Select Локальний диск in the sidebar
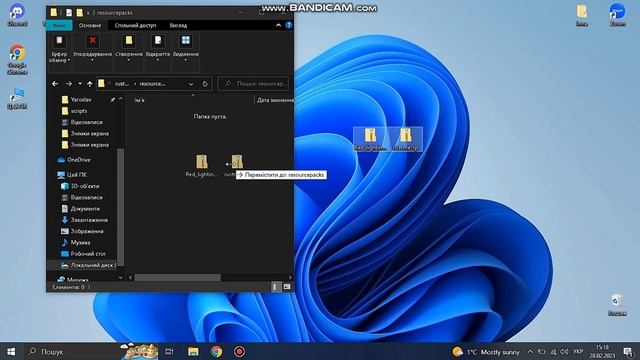This screenshot has width=640, height=360. coord(93,265)
